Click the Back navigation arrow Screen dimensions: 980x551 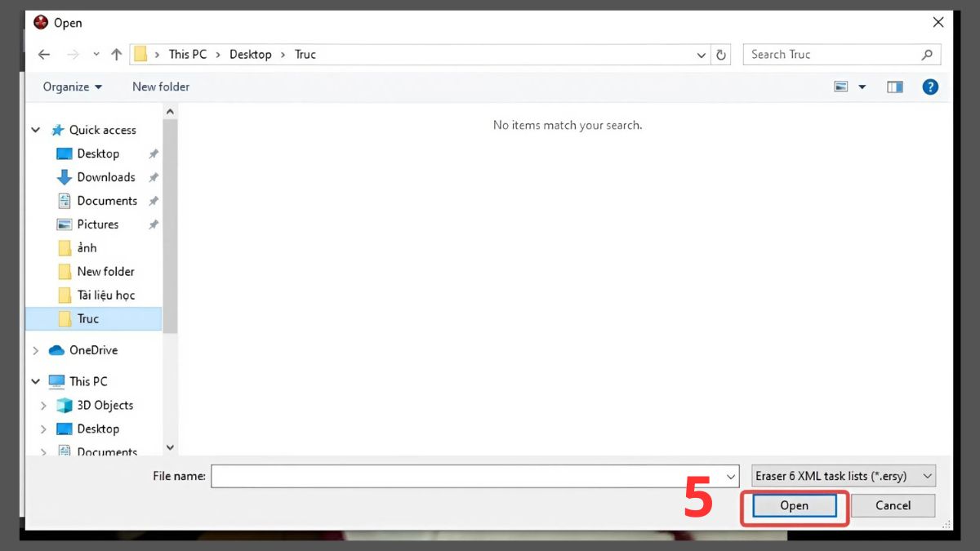[x=44, y=55]
